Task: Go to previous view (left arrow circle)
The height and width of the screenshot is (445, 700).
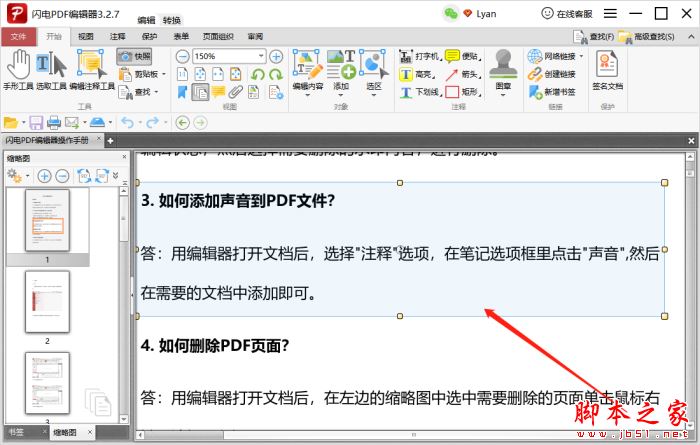Action: [x=182, y=122]
